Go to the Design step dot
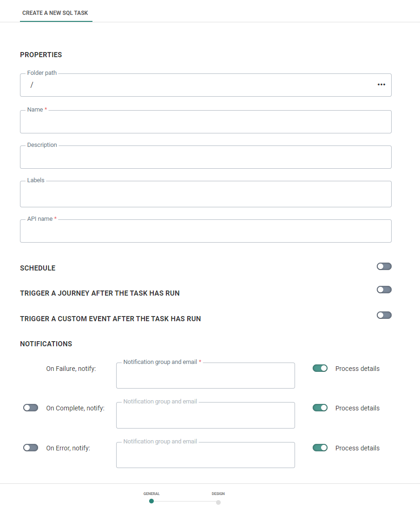420x515 pixels. [218, 502]
